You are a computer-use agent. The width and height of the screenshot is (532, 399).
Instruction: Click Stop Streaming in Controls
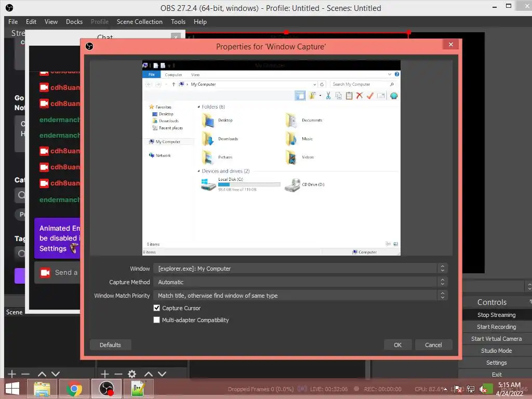click(496, 315)
